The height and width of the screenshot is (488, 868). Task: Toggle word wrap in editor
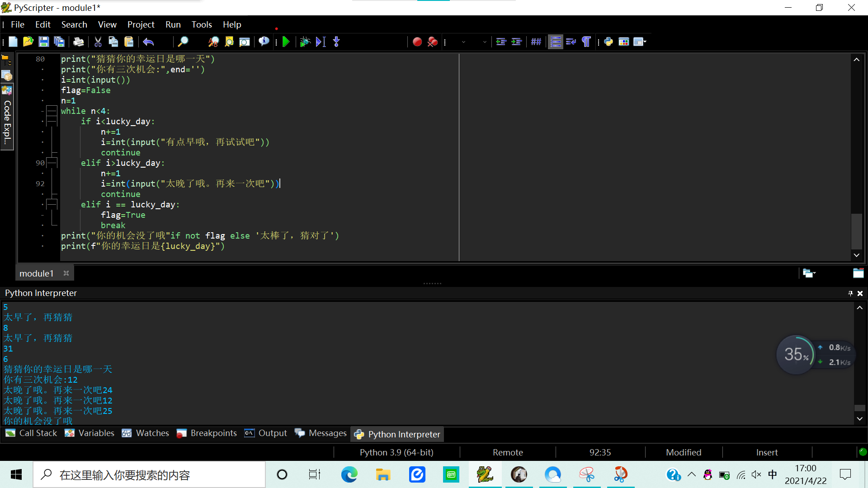pyautogui.click(x=571, y=42)
